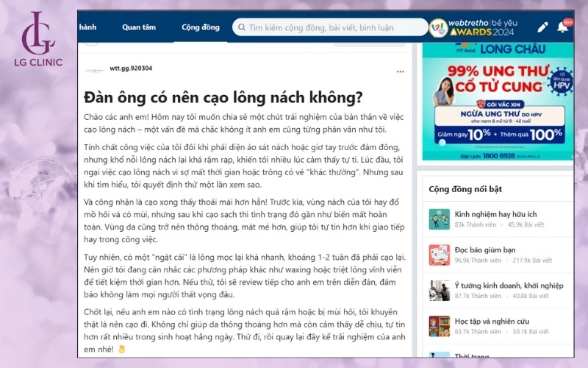Click the Kinh nghiệm hay hữu ích thumbnail
This screenshot has height=368, width=588.
click(x=439, y=219)
